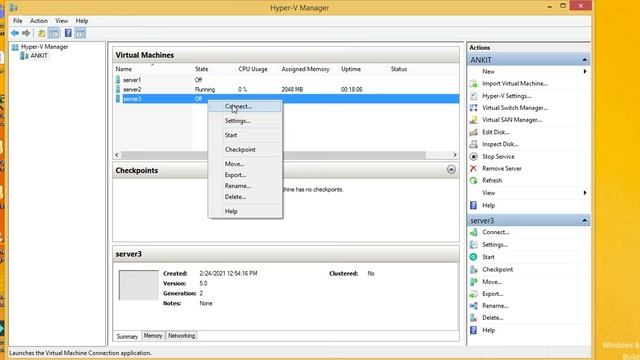The image size is (640, 360).
Task: Click the Forward arrow toolbar icon
Action: 26,33
